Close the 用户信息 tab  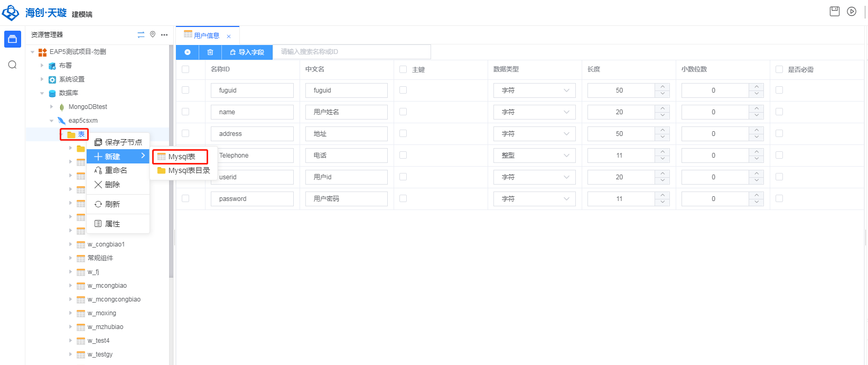229,36
